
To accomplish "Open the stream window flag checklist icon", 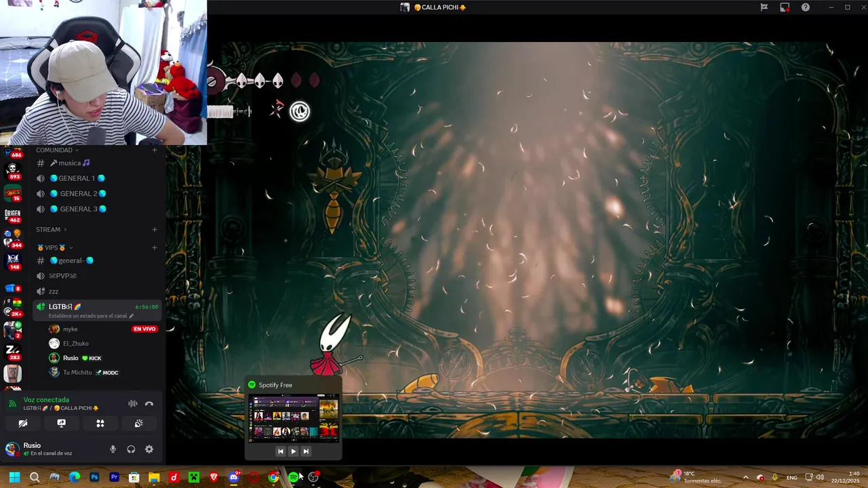I will pyautogui.click(x=764, y=7).
